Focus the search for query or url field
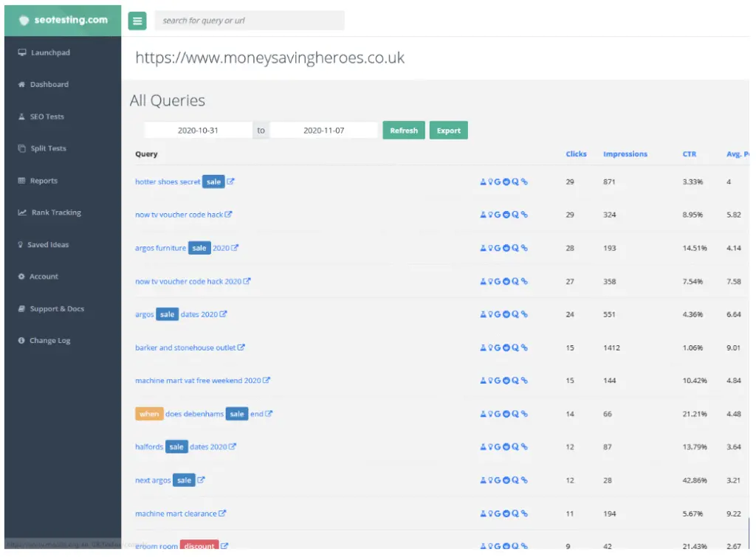Image resolution: width=756 pixels, height=557 pixels. click(250, 21)
